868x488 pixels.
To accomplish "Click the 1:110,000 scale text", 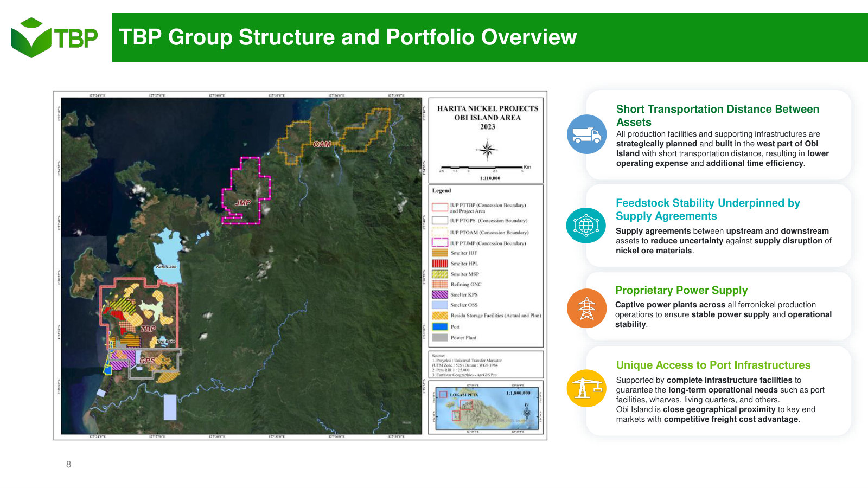I will click(490, 178).
